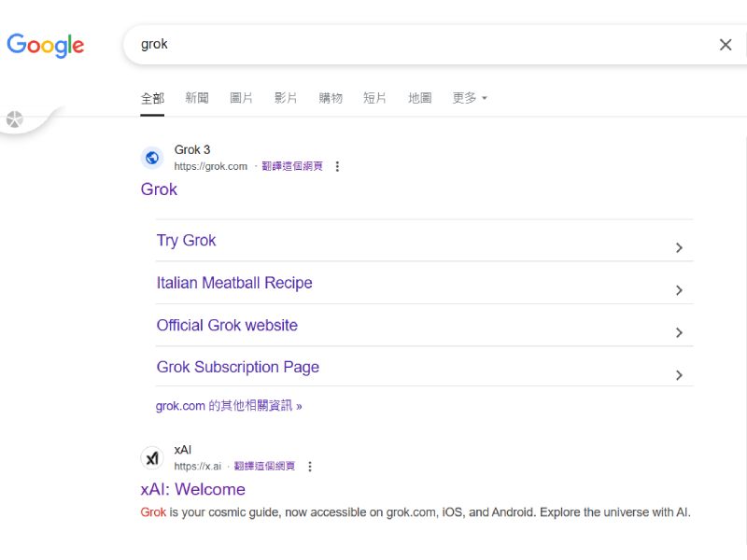Click the pinwheel icon on the left edge
Viewport: 747px width, 560px height.
tap(15, 119)
